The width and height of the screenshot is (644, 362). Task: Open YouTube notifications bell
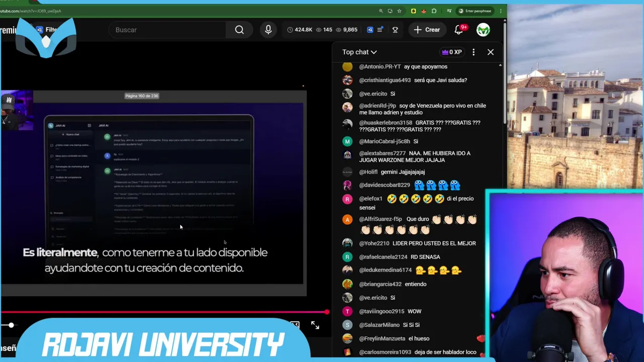[458, 30]
